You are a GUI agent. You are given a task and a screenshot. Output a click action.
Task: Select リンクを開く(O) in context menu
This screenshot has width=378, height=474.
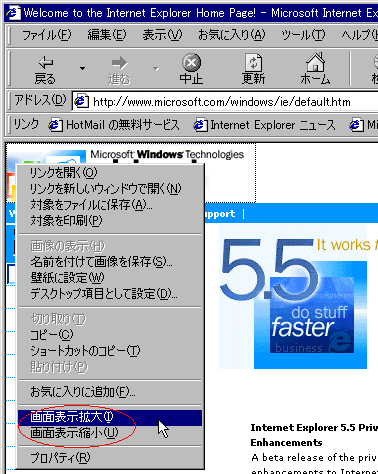coord(110,173)
